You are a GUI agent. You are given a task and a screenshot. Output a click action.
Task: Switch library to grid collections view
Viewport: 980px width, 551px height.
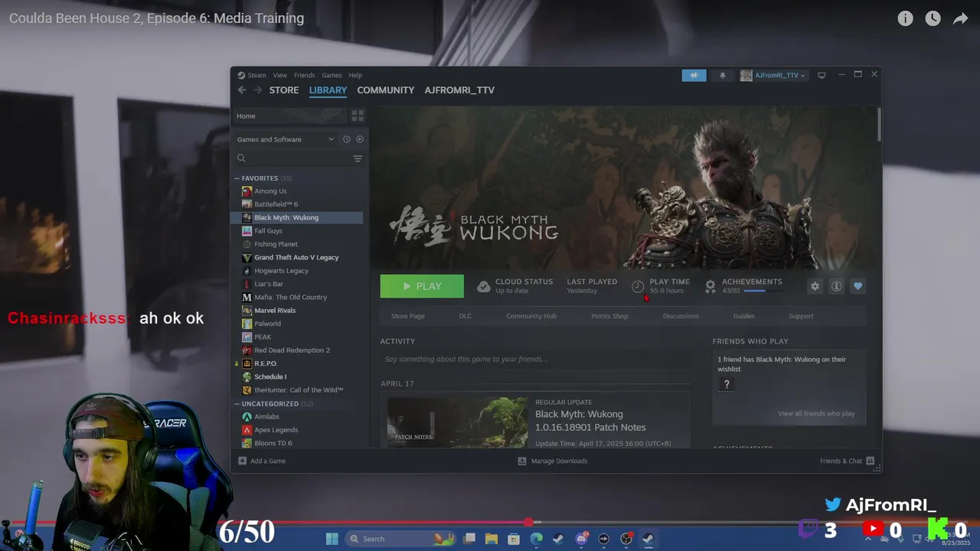point(358,116)
